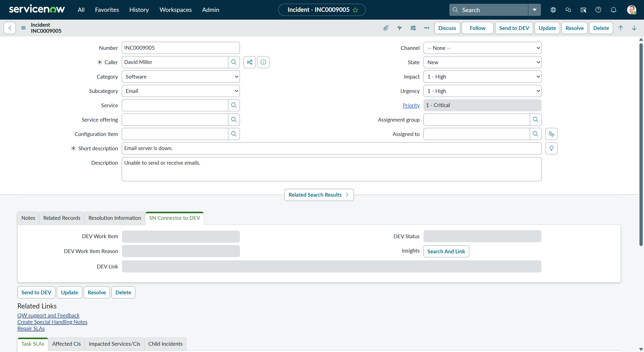
Task: Open the form context hamburger menu
Action: tap(23, 28)
